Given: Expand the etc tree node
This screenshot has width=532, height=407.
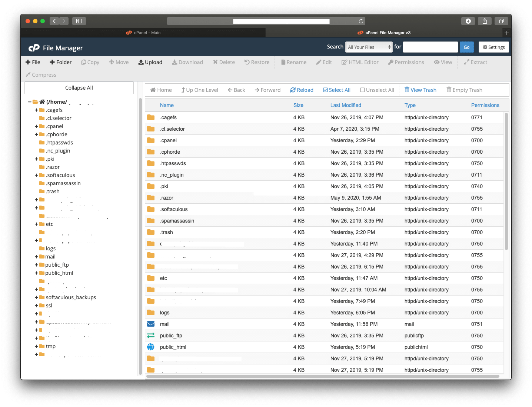Looking at the screenshot, I should point(36,224).
